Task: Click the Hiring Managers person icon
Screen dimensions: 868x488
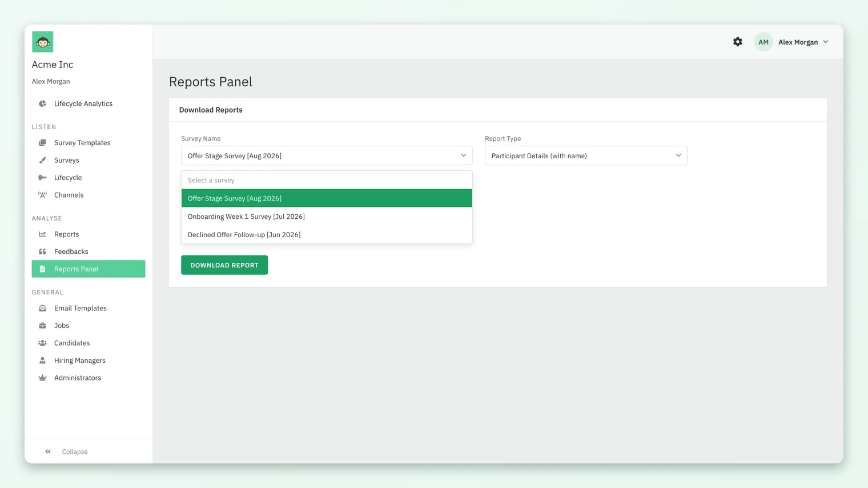Action: tap(42, 361)
